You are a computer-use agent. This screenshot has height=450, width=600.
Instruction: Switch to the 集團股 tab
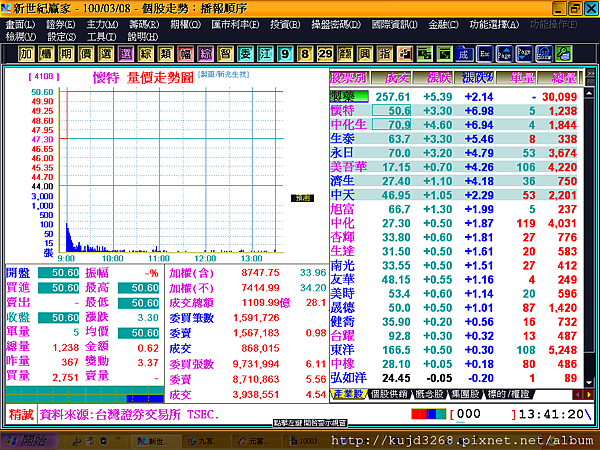click(465, 394)
